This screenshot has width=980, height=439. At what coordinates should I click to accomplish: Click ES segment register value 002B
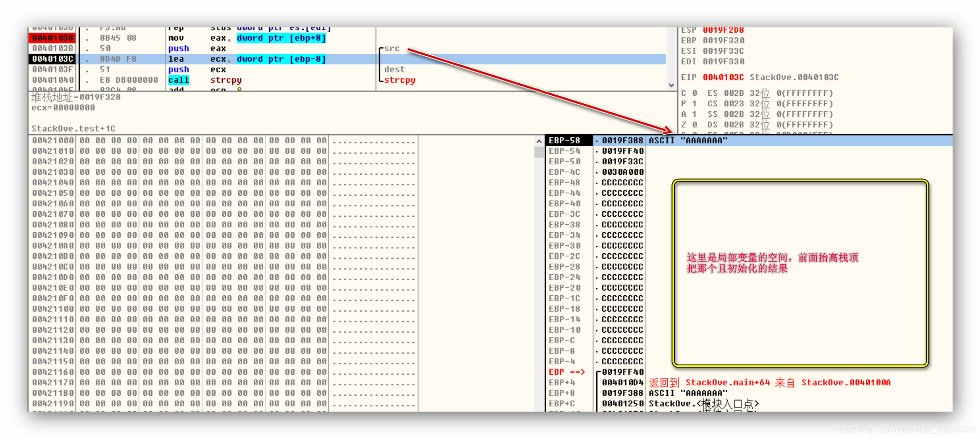pyautogui.click(x=734, y=93)
